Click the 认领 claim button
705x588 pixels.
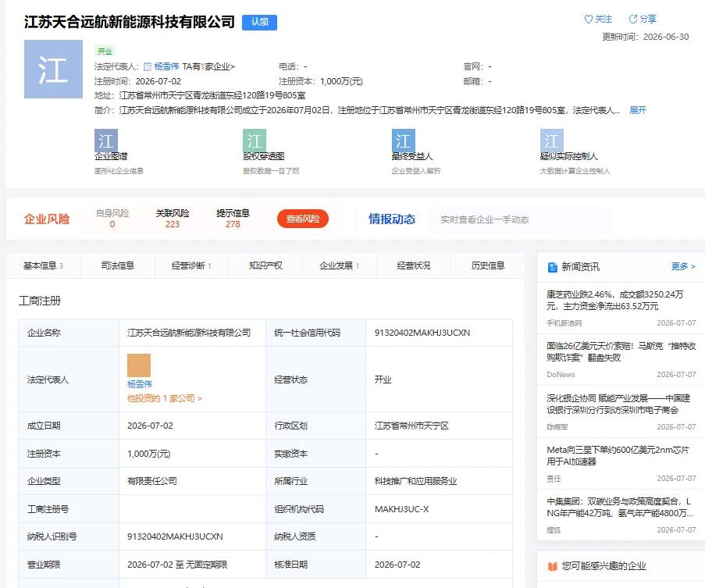259,22
